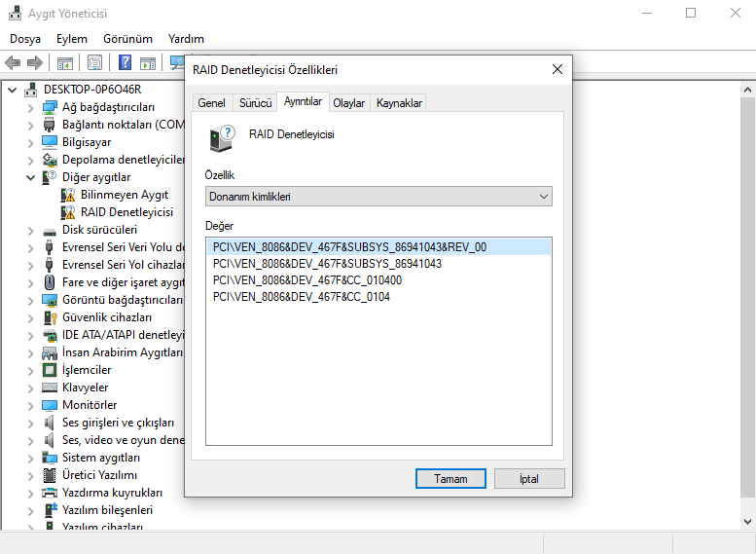Screen dimensions: 756x554
Task: Click the Diğer aygıtlar category icon
Action: coord(50,177)
